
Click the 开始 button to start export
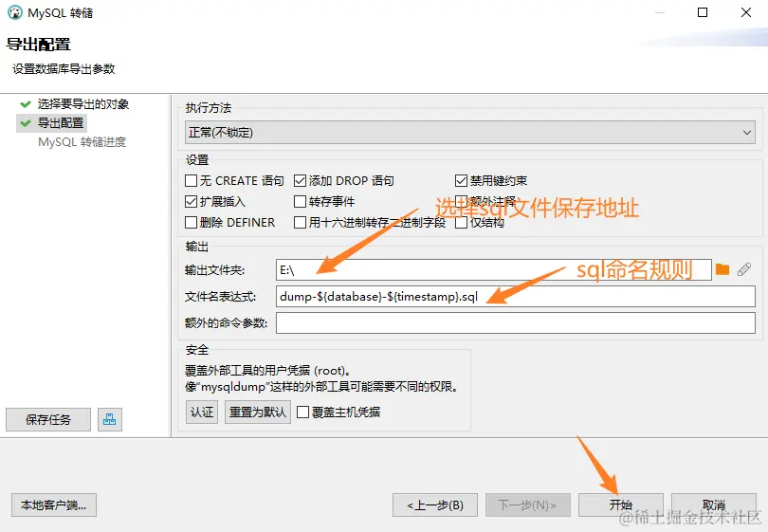[x=621, y=505]
